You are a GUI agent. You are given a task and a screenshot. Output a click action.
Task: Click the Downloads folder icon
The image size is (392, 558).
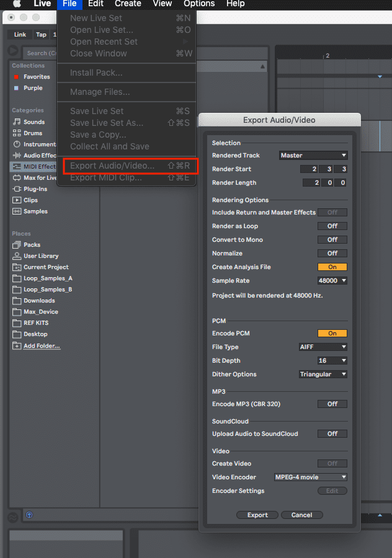pos(17,301)
